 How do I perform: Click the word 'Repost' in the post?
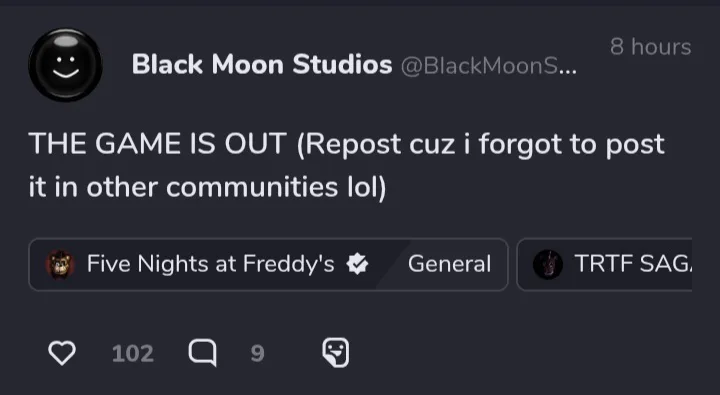click(x=353, y=145)
